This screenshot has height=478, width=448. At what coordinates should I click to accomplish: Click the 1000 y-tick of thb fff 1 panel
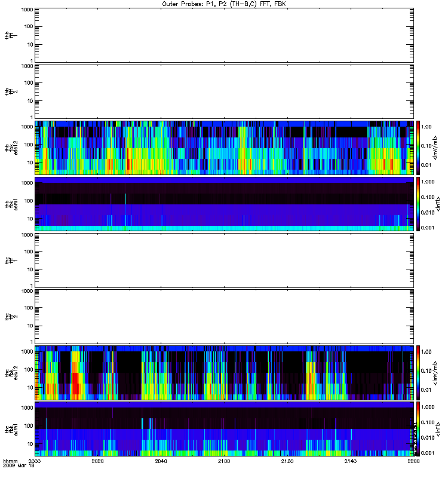(x=27, y=10)
